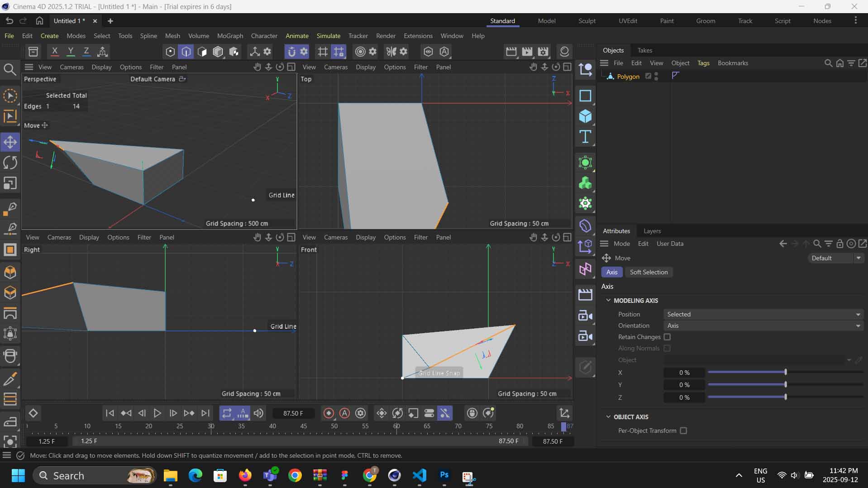Activate the Live Selection tool
The image size is (868, 488).
(10, 96)
